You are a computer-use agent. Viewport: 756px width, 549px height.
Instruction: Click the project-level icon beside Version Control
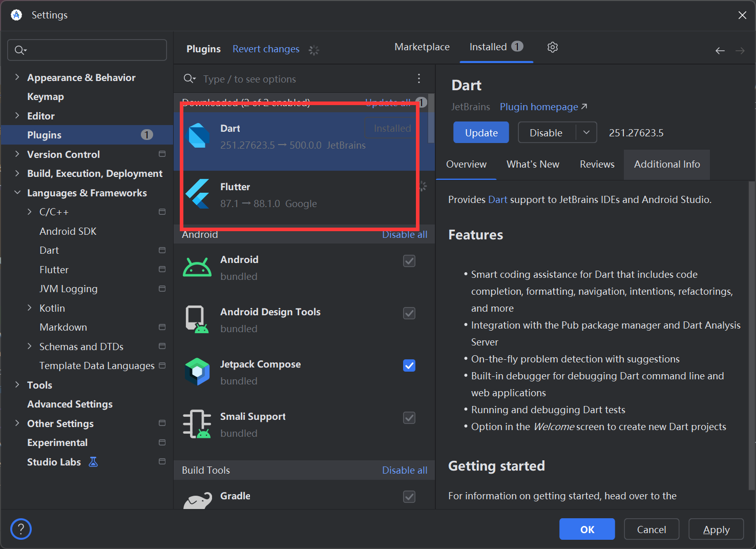tap(162, 154)
